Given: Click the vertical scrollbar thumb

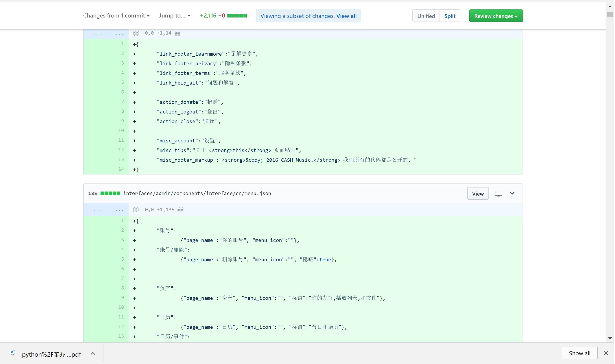Looking at the screenshot, I should coord(610,15).
